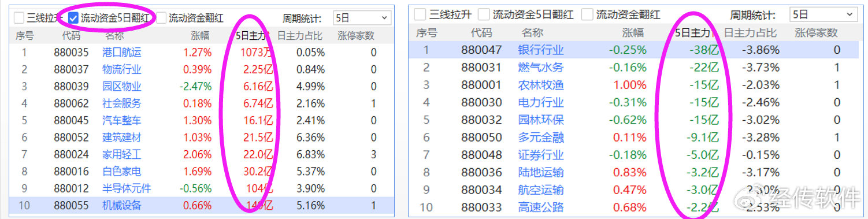Click the 序号 header in the right panel
The image size is (868, 219).
pyautogui.click(x=426, y=32)
